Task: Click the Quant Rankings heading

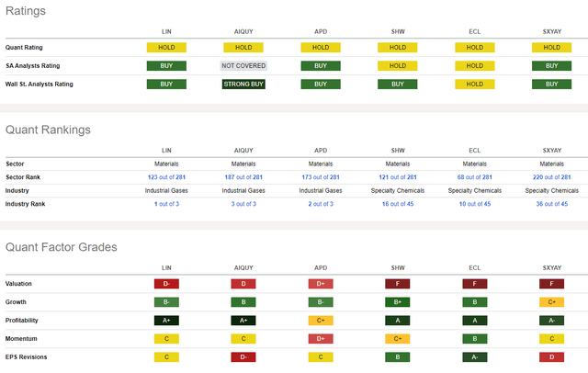Action: [x=48, y=130]
